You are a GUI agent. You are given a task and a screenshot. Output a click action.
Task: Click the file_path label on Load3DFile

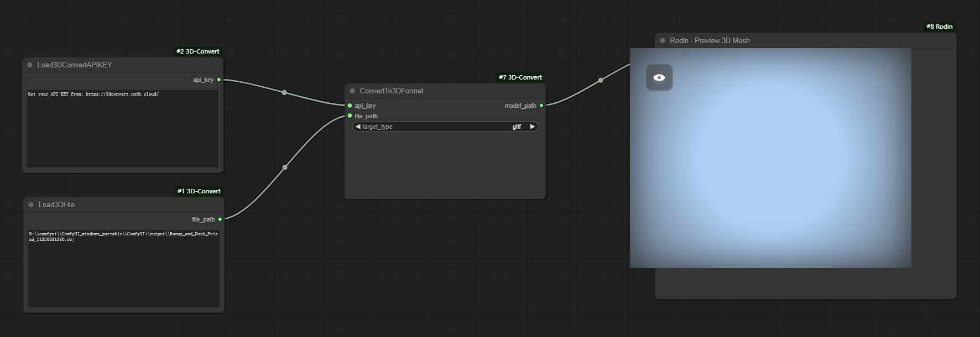click(204, 219)
